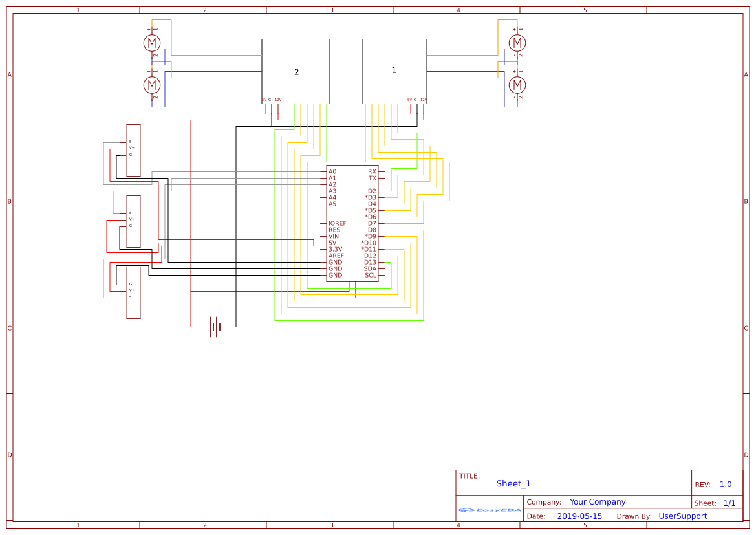Click the AREF pin label
756x535 pixels.
tap(336, 256)
